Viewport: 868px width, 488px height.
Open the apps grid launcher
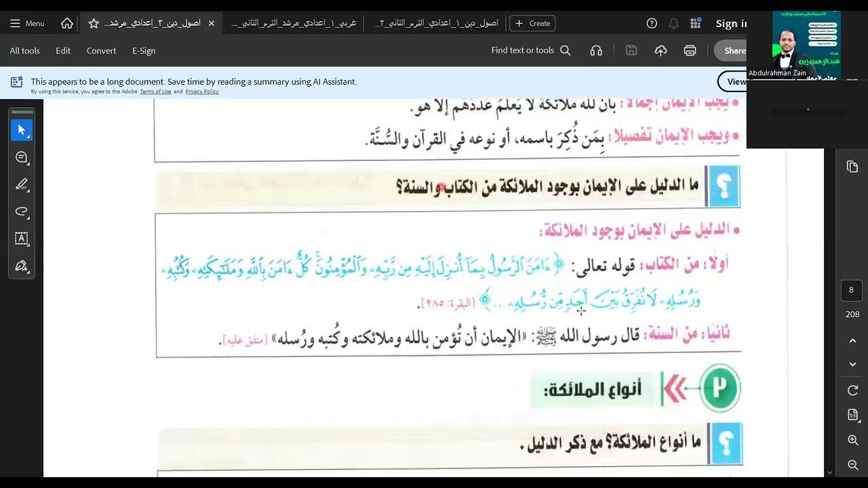(x=696, y=23)
